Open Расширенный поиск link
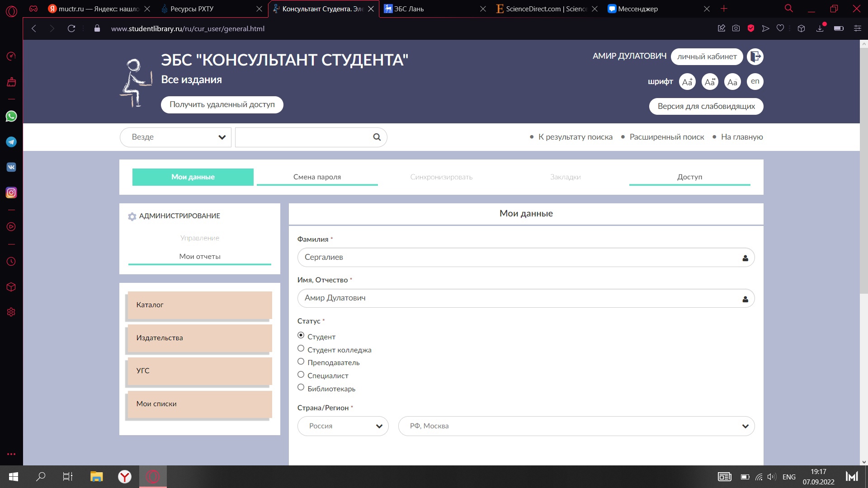Screen dimensions: 868x488 coord(667,137)
